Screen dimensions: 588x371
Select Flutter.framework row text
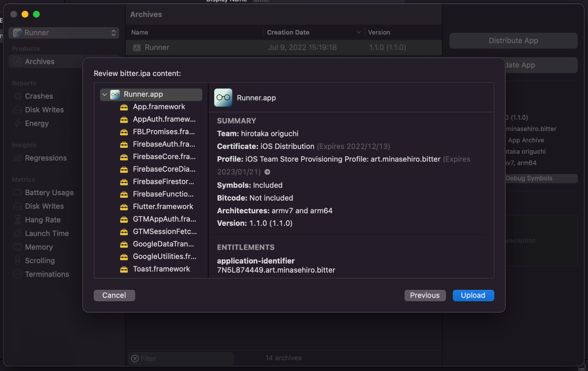point(163,206)
